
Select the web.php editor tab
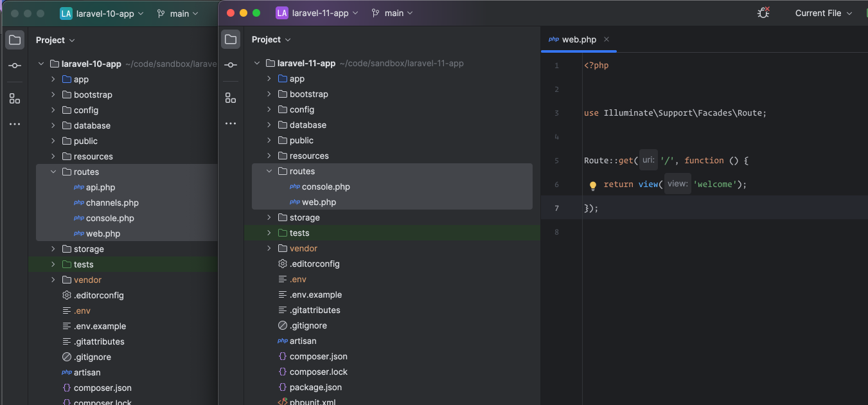click(x=579, y=39)
